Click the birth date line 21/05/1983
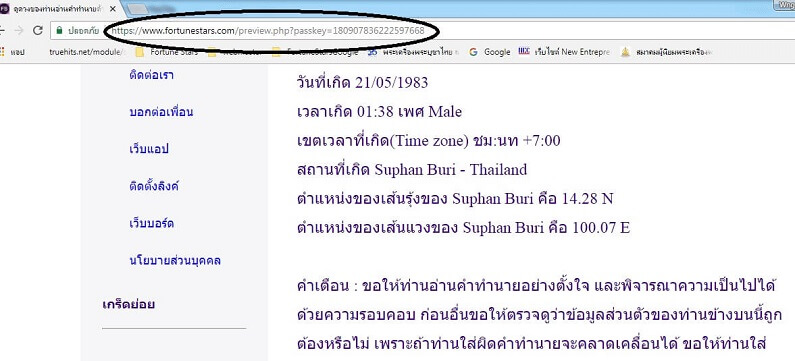 click(x=363, y=82)
